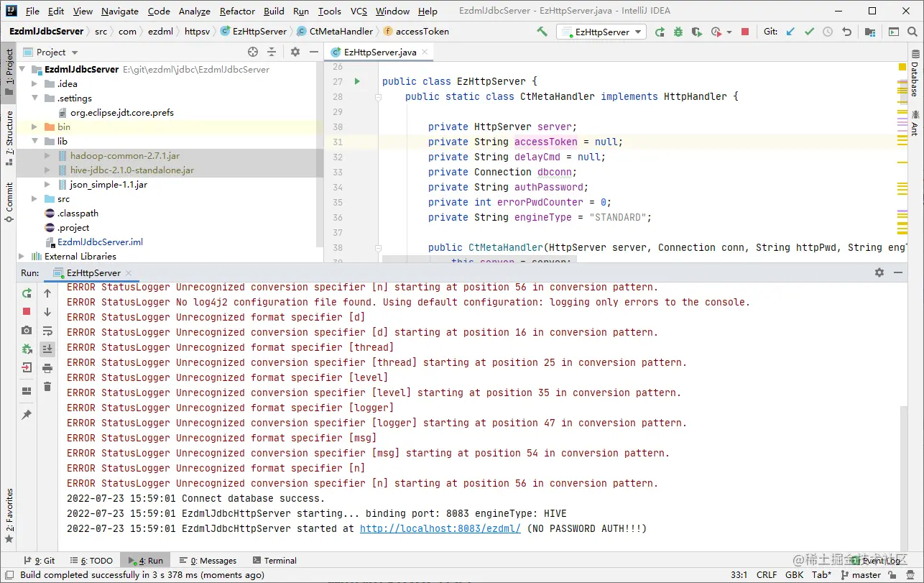The image size is (924, 583).
Task: Clear console with trash can icon
Action: tap(47, 387)
